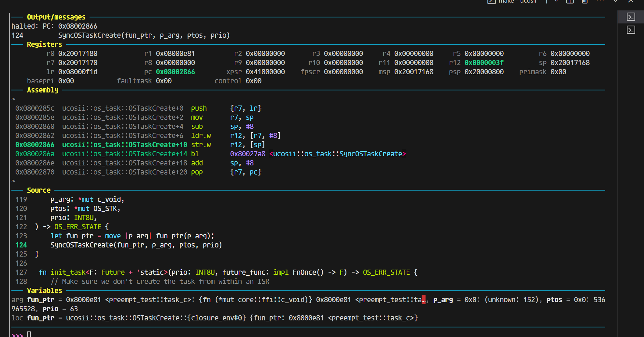Viewport: 644px width, 337px height.
Task: Click branch target 0x80027a8 SyncOSTaskCreate
Action: 318,154
